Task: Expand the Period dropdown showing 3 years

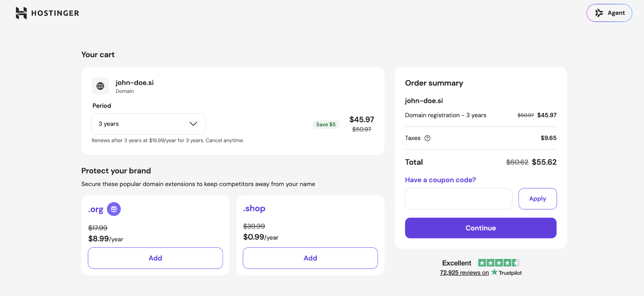Action: (148, 124)
